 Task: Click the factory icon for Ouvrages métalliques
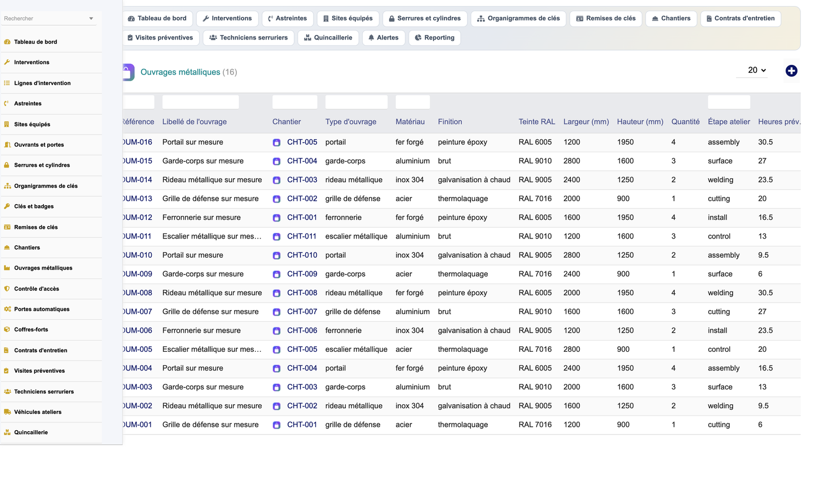(x=7, y=268)
